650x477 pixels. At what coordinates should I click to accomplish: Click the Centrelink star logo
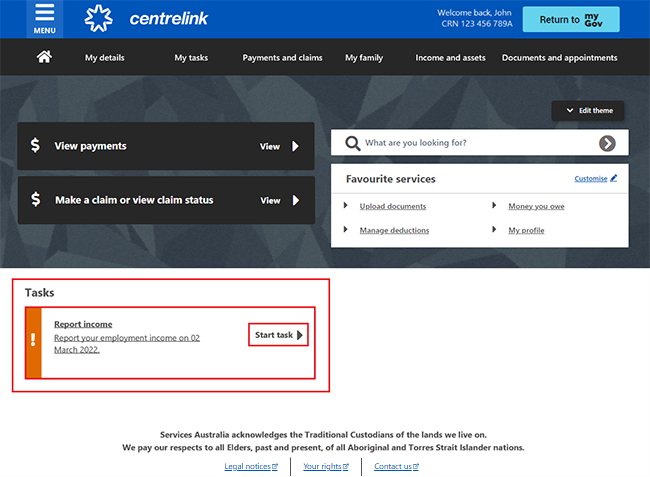(x=99, y=19)
